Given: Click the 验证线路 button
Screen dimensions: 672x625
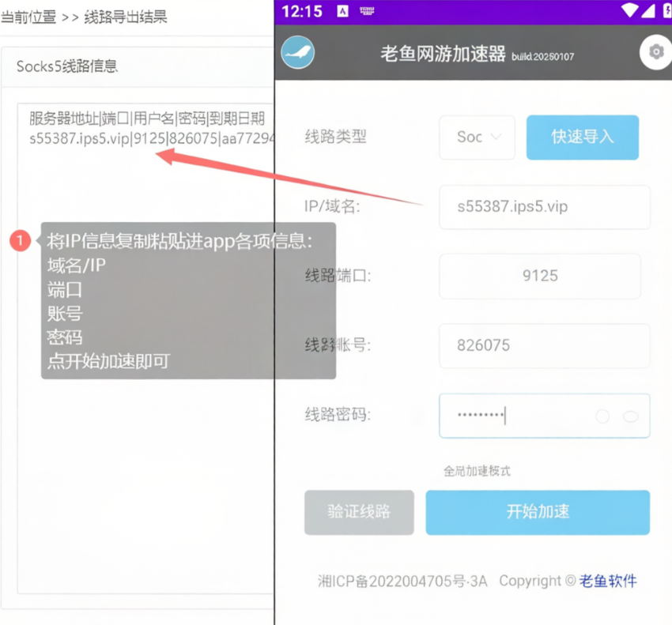Looking at the screenshot, I should coord(359,512).
